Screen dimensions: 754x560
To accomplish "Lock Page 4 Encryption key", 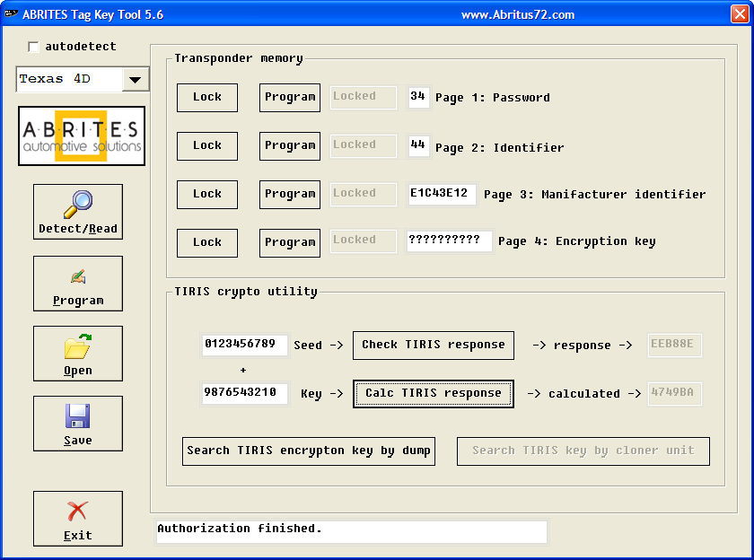I will tap(207, 242).
